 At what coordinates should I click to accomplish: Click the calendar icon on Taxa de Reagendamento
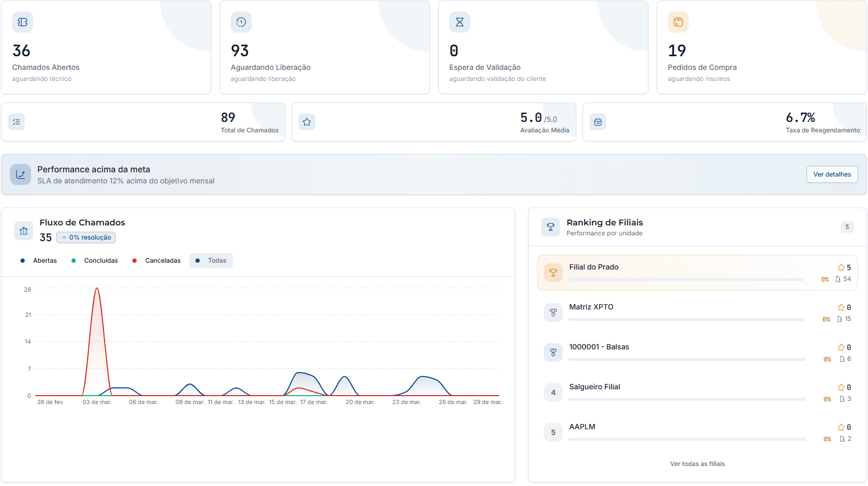pyautogui.click(x=598, y=122)
